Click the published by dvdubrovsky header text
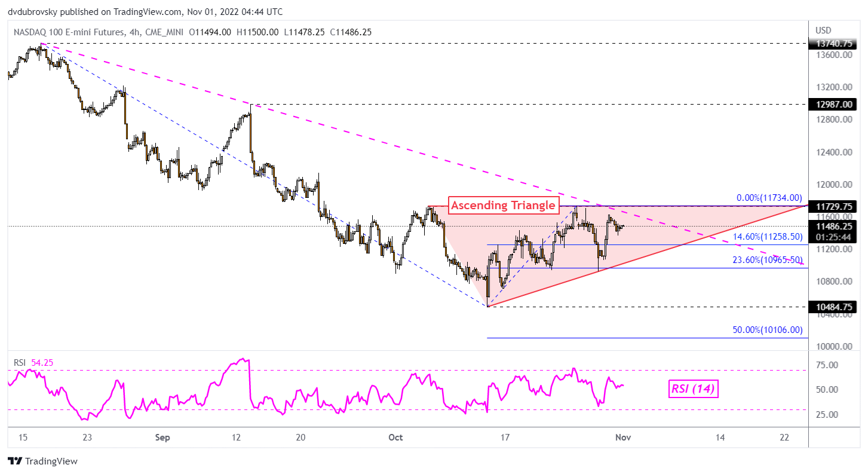 coord(146,11)
